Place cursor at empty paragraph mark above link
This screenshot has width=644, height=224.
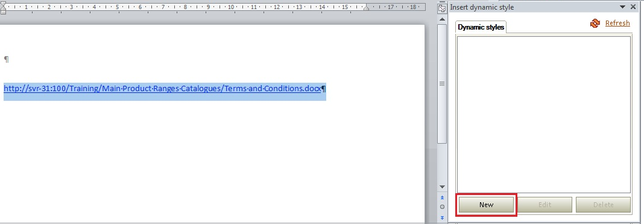[x=6, y=60]
